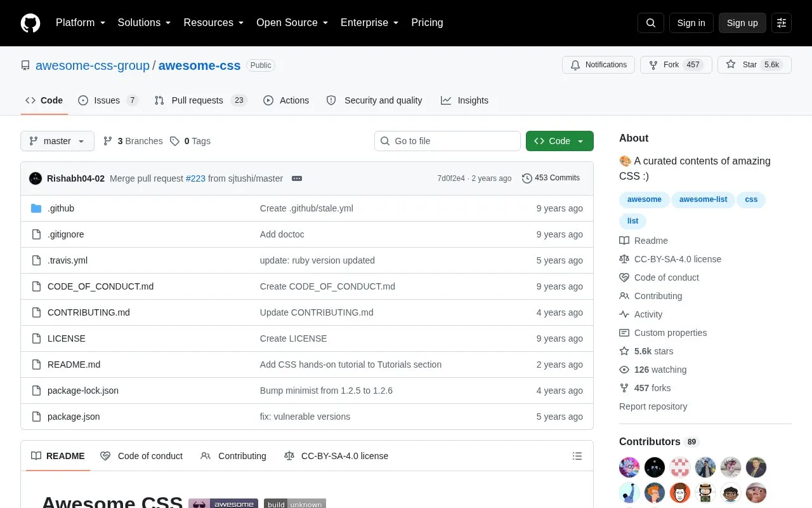
Task: Click the star icon beside 5.6k stars
Action: (x=624, y=351)
